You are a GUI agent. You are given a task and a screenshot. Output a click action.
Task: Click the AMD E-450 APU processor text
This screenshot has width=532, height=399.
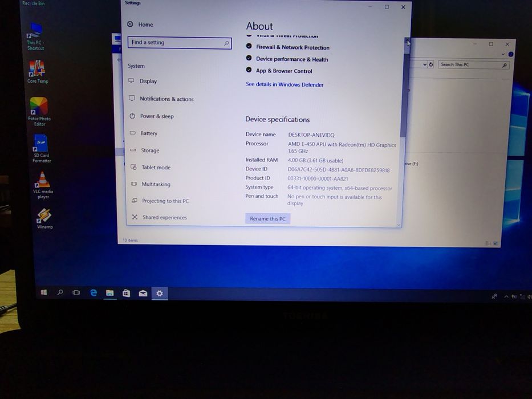[x=342, y=148]
